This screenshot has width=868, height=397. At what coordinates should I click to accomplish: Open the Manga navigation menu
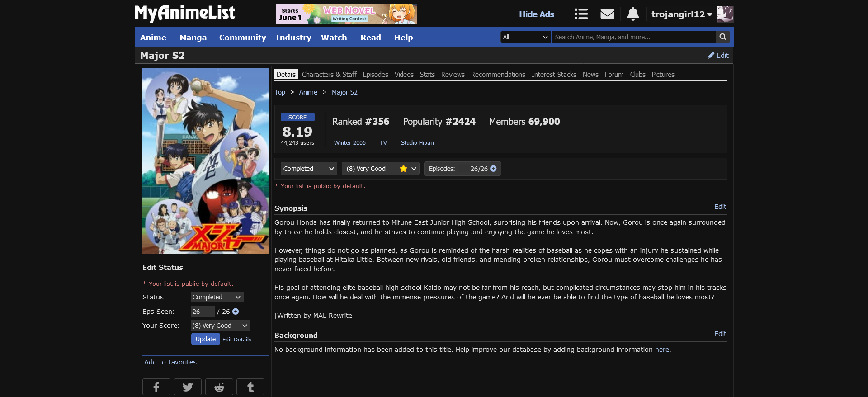pos(193,38)
